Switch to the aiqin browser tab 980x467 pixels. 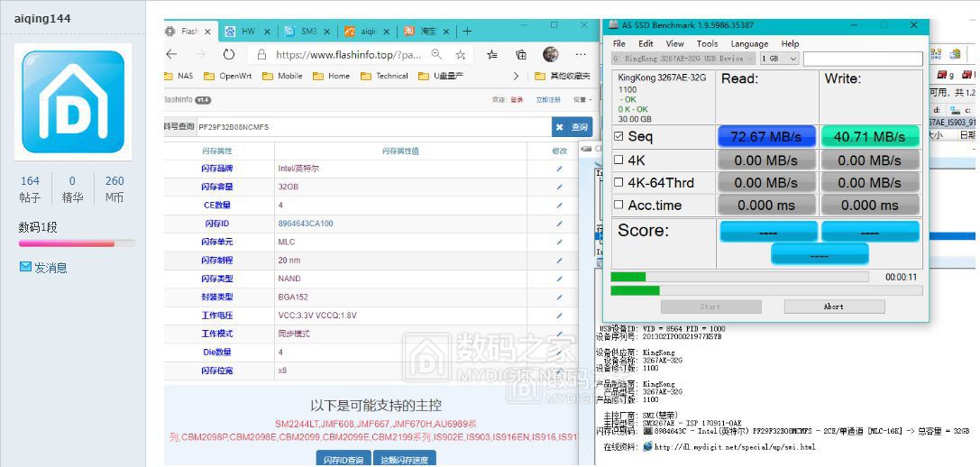[367, 32]
